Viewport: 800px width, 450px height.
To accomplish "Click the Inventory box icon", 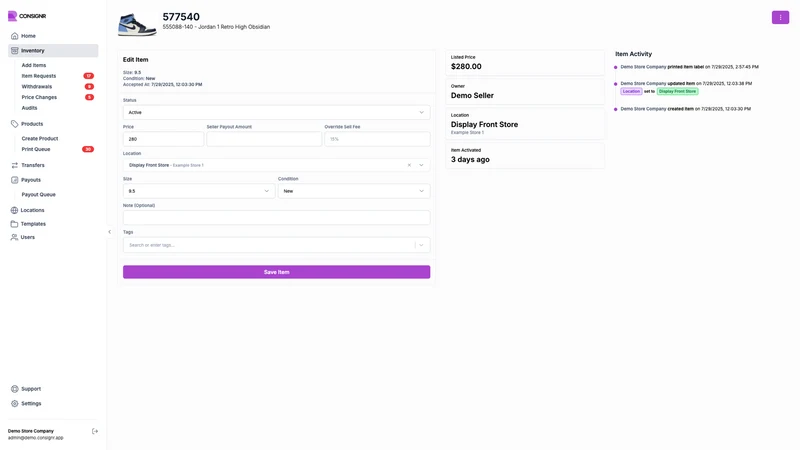I will (14, 51).
